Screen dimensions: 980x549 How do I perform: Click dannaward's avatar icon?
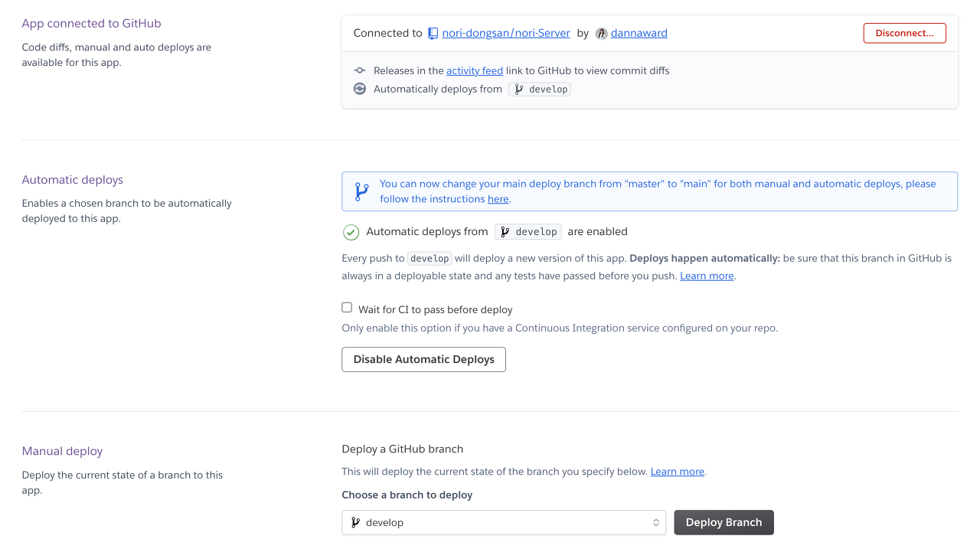point(602,33)
